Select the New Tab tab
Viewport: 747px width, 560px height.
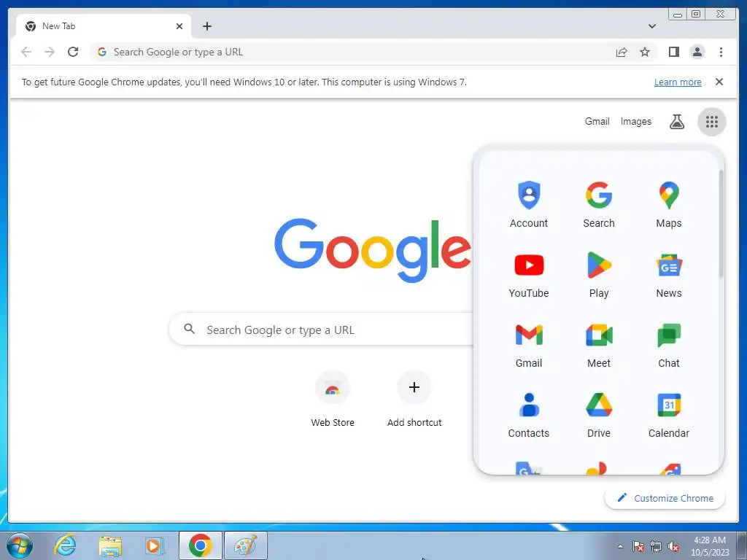pyautogui.click(x=104, y=26)
